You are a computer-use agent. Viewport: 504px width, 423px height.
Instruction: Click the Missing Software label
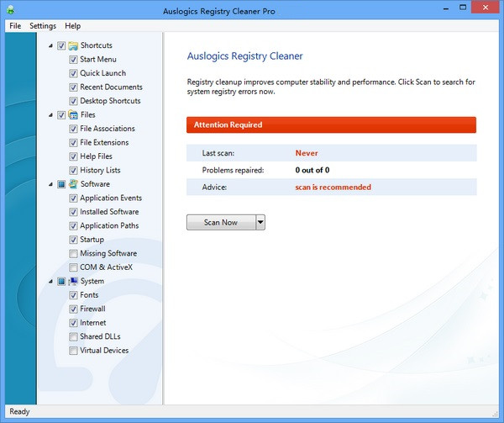[108, 253]
